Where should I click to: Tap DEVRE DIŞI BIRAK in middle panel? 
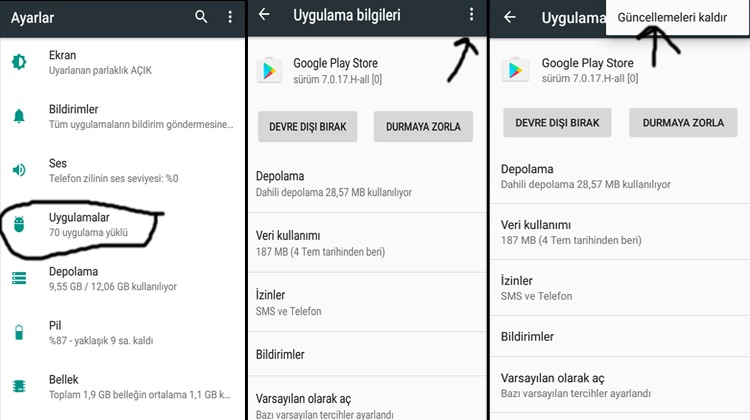[308, 127]
